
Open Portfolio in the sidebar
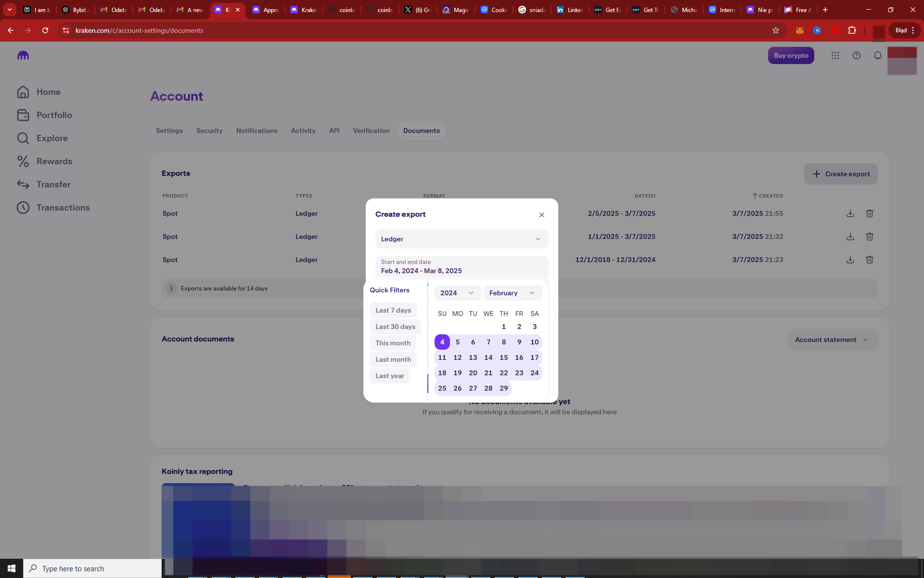[x=44, y=115]
